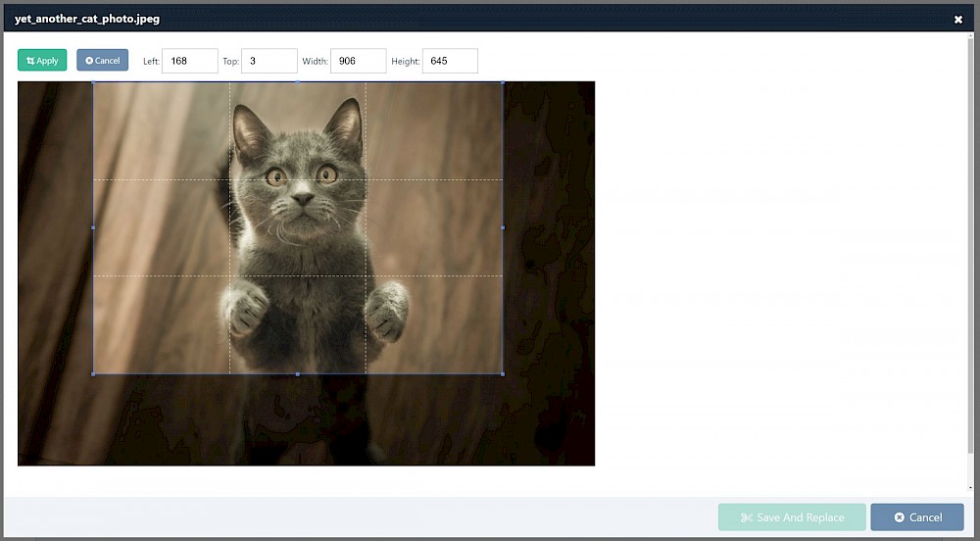
Task: Click the bottom Cancel dialog button
Action: click(x=916, y=517)
